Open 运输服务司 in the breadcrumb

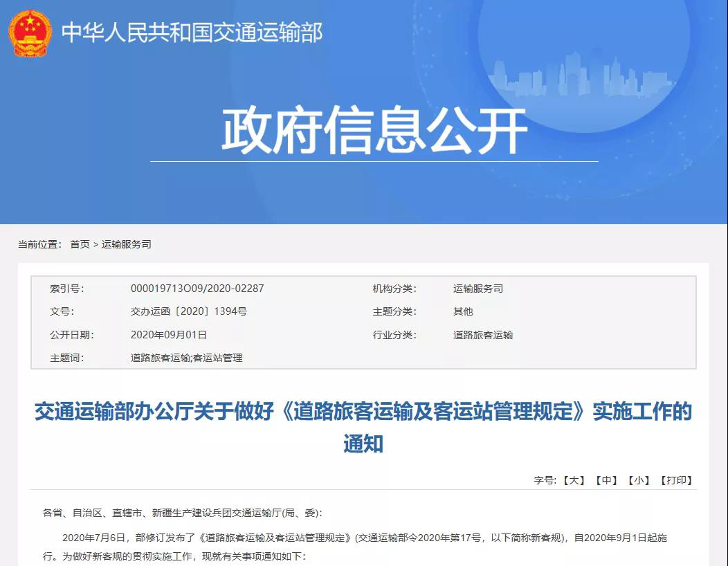[x=126, y=244]
